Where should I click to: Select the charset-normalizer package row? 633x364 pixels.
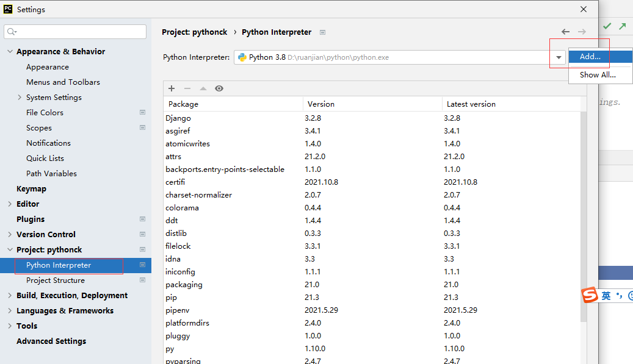coord(372,195)
